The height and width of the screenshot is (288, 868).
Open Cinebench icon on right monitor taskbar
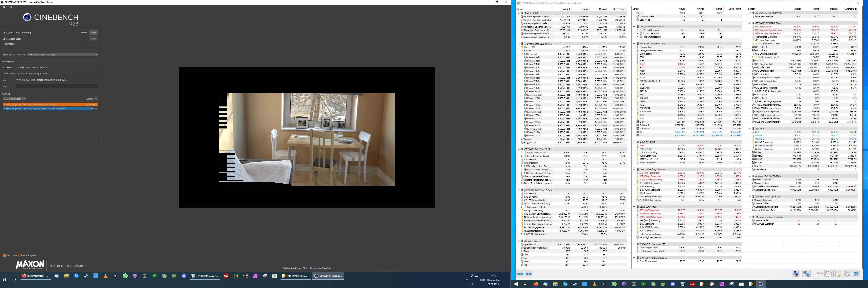click(761, 284)
